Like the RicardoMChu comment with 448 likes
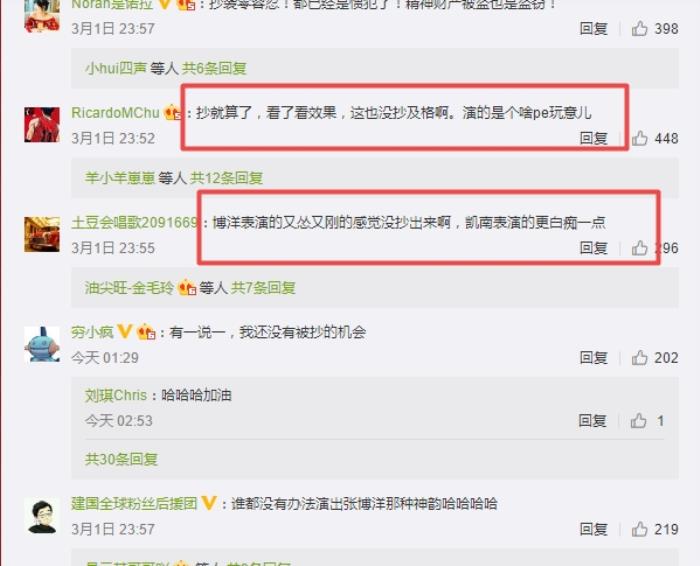 coord(639,138)
